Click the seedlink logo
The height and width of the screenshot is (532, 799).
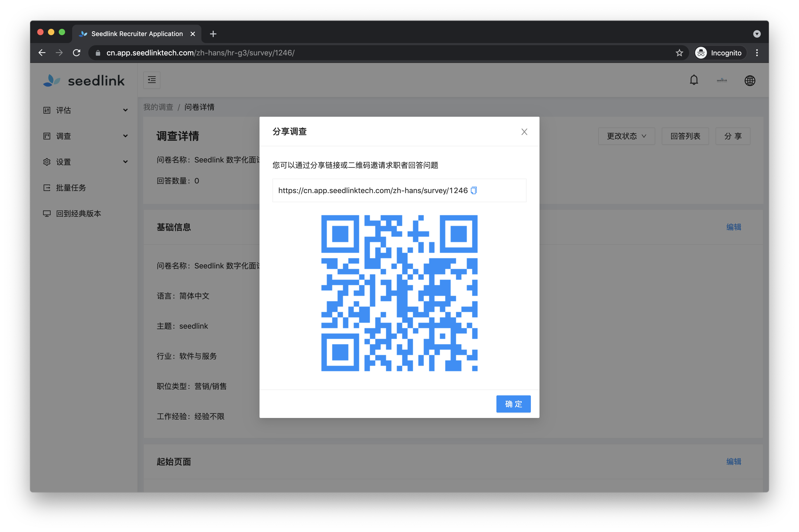pyautogui.click(x=84, y=80)
